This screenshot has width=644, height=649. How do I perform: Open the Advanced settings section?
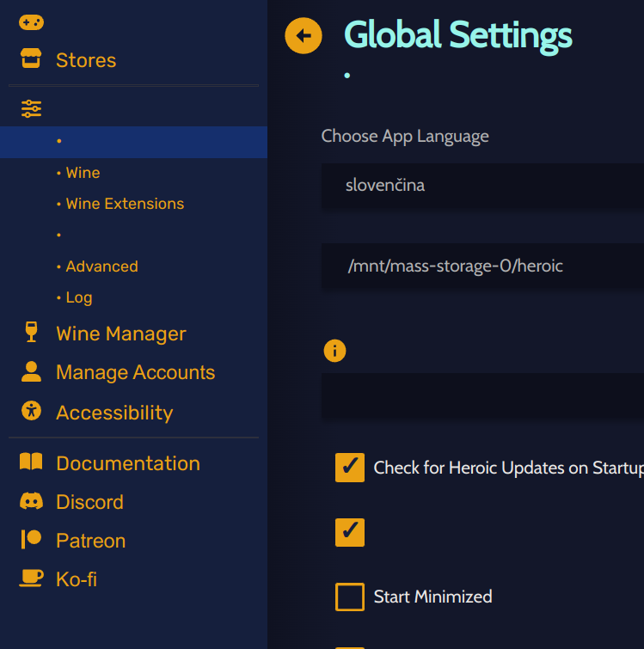point(101,266)
